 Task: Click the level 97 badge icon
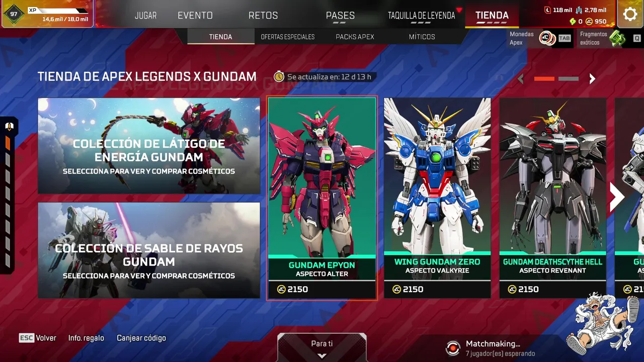(x=14, y=14)
